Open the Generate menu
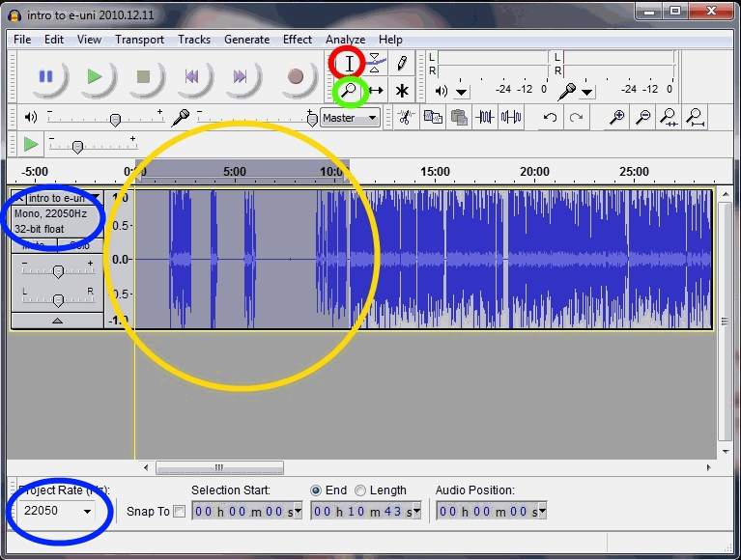 246,40
